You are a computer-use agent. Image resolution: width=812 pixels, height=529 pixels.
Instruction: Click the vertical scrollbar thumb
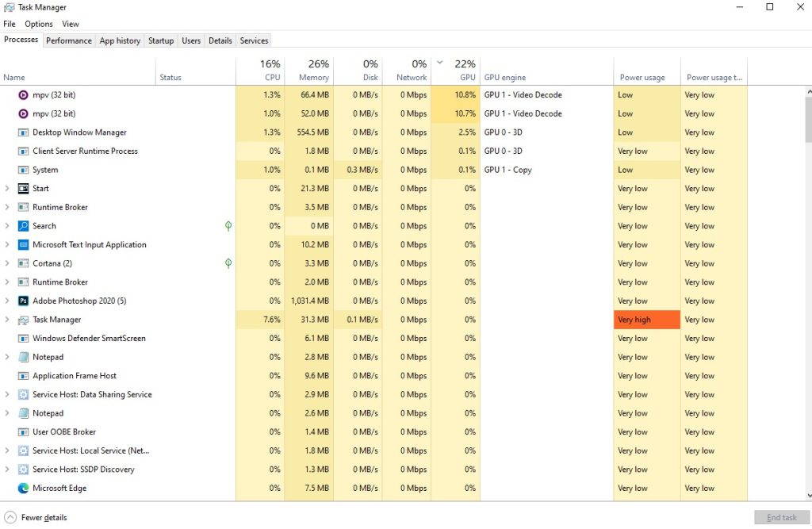pos(808,119)
